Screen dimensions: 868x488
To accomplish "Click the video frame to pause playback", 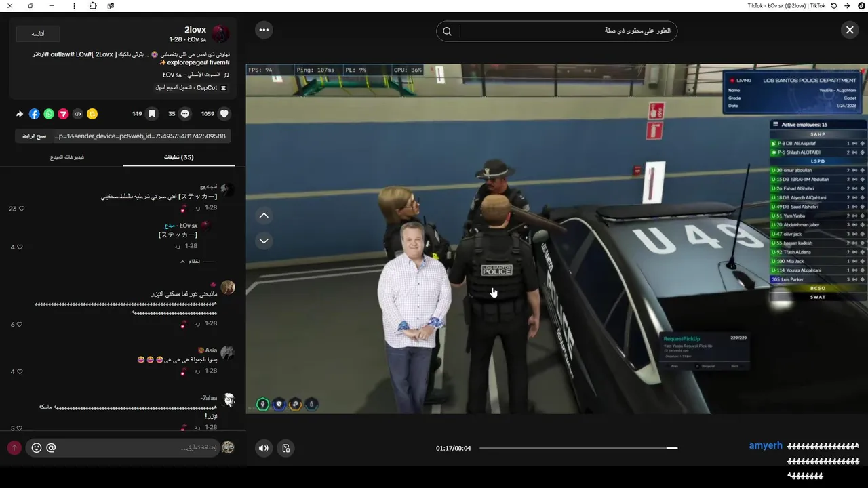I will pos(556,239).
